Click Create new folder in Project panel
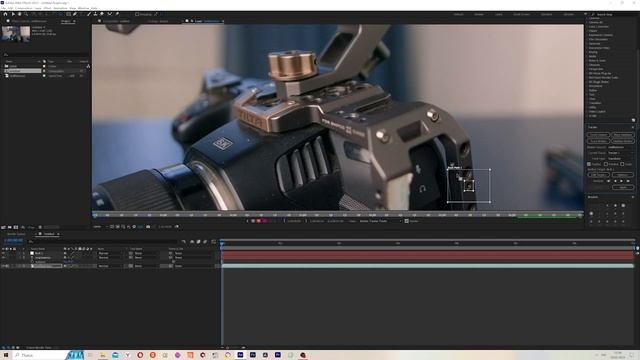Screen dimensions: 640x360 pos(9,227)
